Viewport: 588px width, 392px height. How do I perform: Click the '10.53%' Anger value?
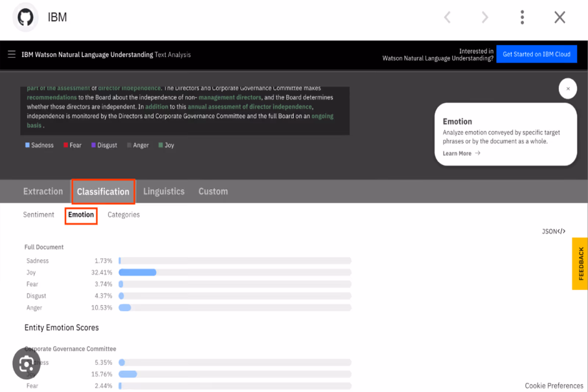102,308
